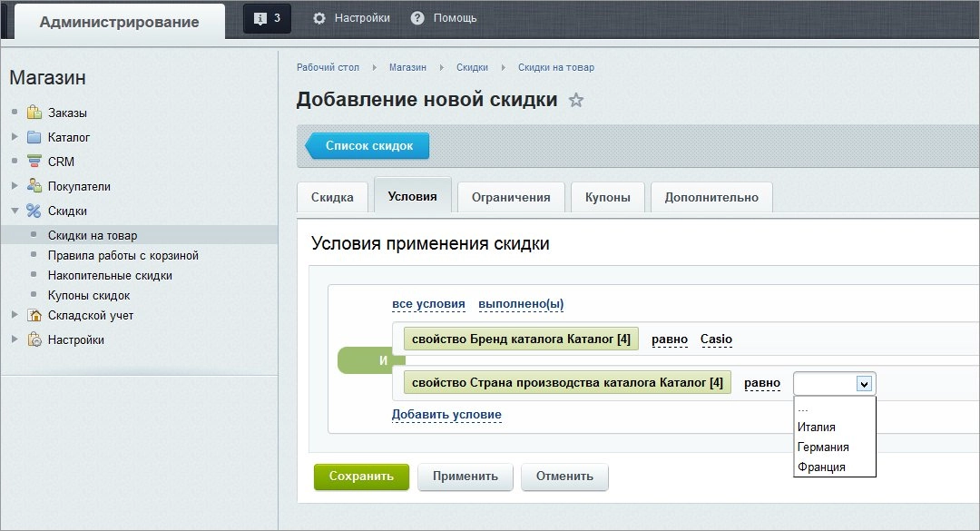Open the notifications counter showing 3
Image resolution: width=980 pixels, height=531 pixels.
pos(267,18)
